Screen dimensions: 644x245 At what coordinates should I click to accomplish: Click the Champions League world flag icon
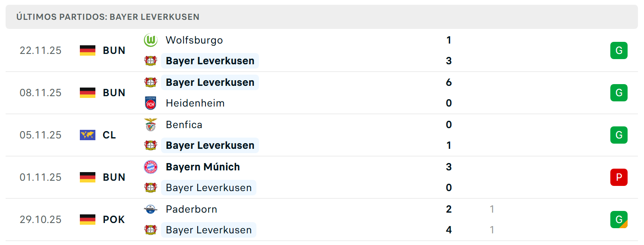tap(88, 135)
